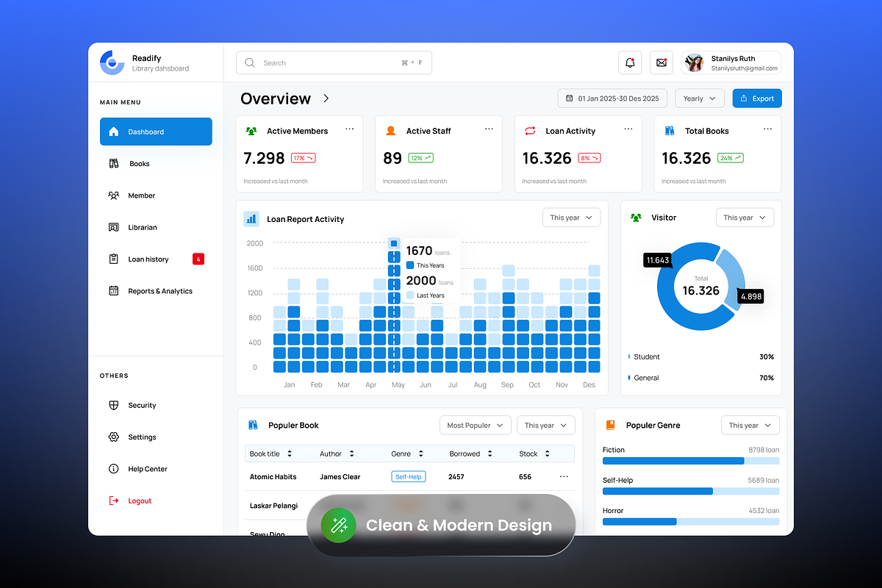Click the Readify logo icon
The image size is (882, 588).
[x=112, y=62]
